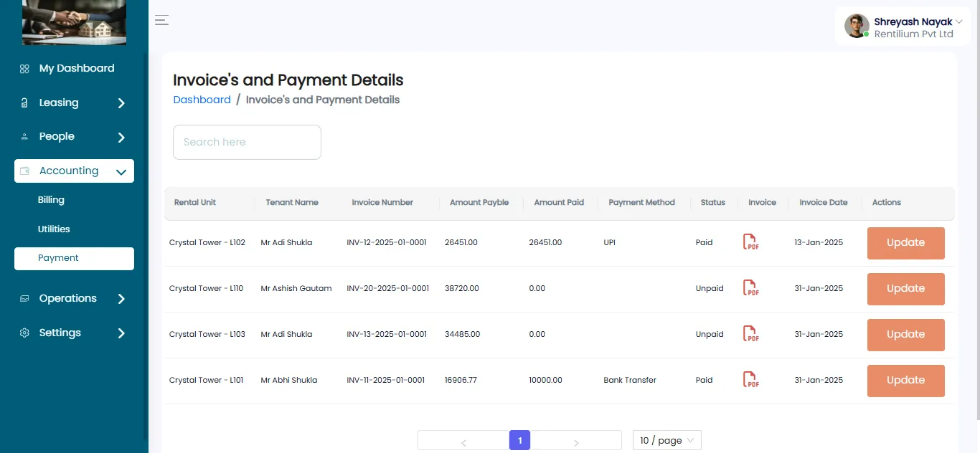Open Billing under Accounting
This screenshot has height=453, width=980.
pos(51,200)
